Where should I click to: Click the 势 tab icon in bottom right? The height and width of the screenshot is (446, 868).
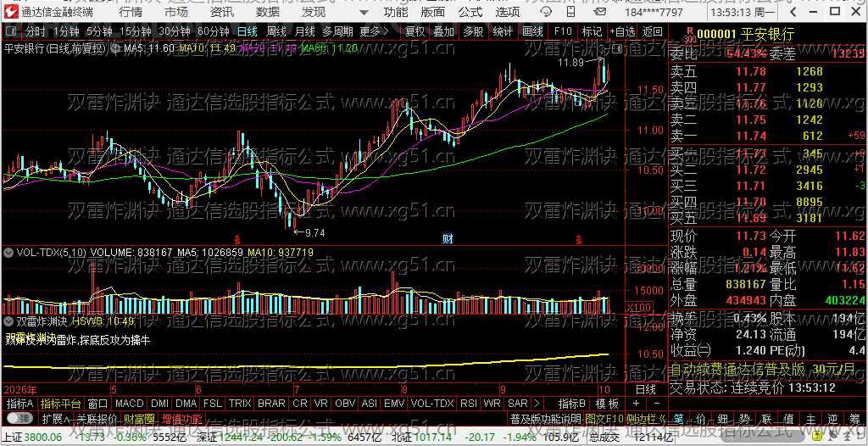[x=745, y=418]
